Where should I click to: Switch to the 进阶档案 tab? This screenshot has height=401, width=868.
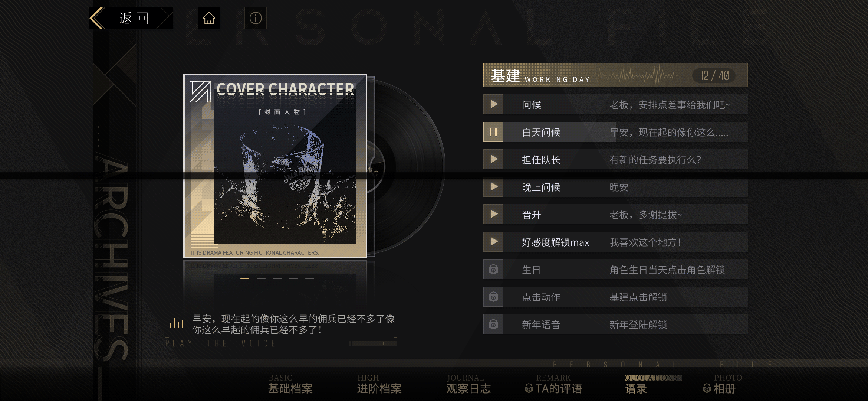pos(379,384)
